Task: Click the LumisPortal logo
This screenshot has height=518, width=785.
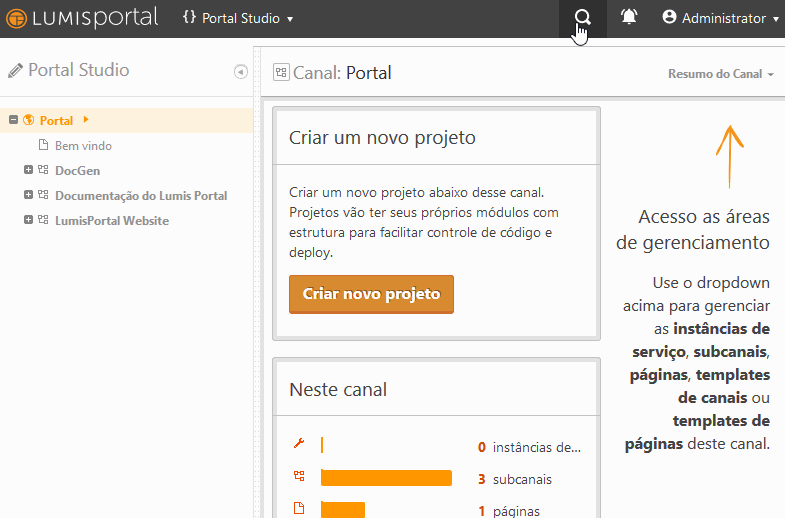Action: click(82, 19)
